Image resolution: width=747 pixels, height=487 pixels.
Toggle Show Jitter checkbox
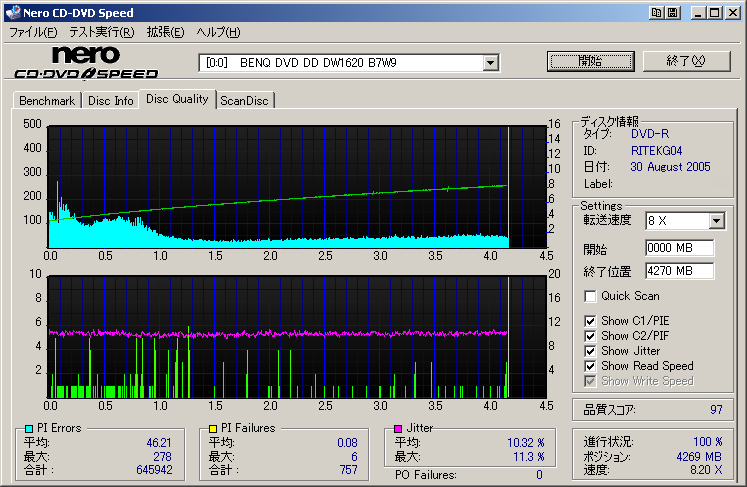coord(590,351)
